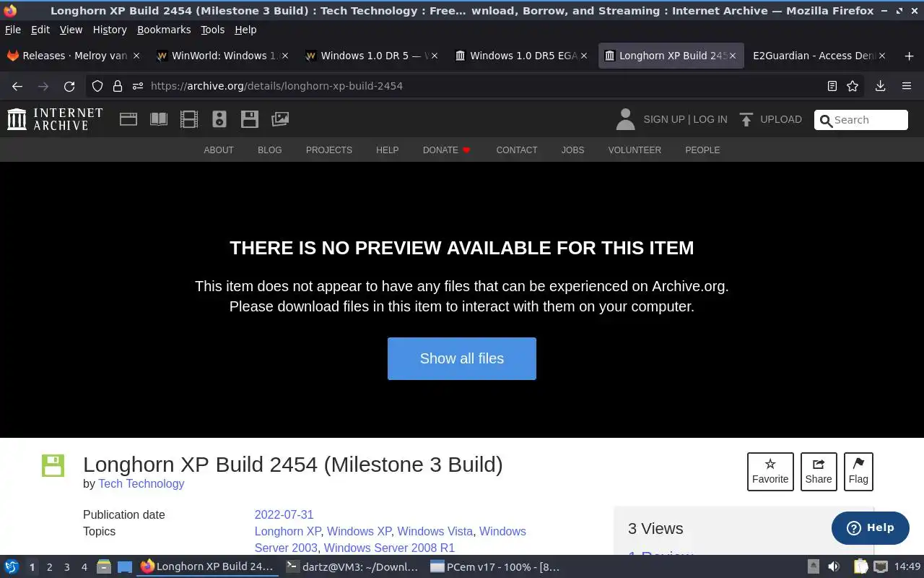The width and height of the screenshot is (924, 578).
Task: Open the SIGN UP link
Action: [x=663, y=119]
